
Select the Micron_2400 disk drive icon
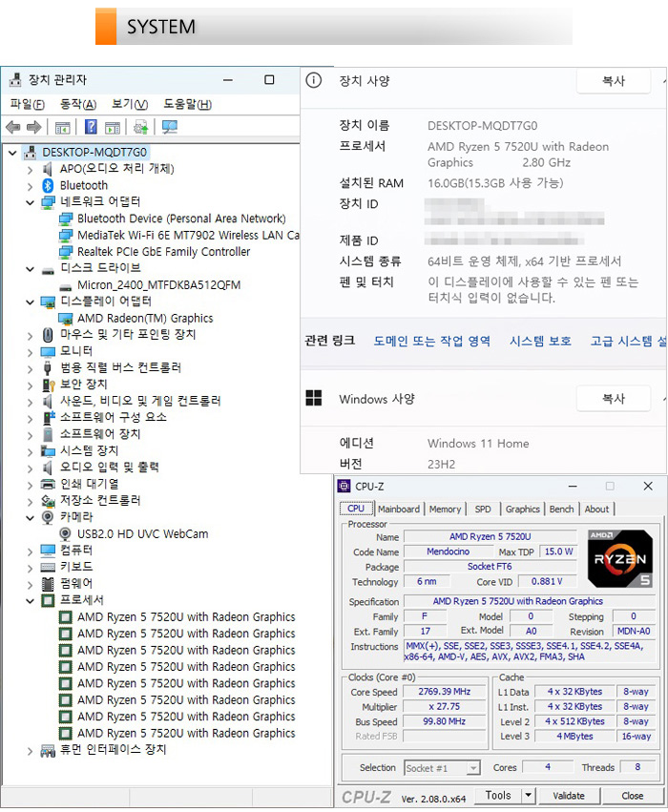[x=65, y=286]
